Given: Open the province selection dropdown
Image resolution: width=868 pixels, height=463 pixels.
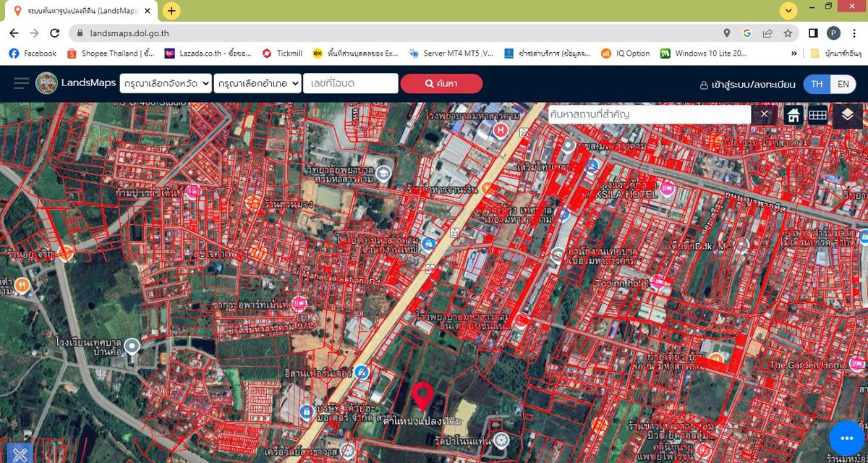Looking at the screenshot, I should (x=166, y=84).
